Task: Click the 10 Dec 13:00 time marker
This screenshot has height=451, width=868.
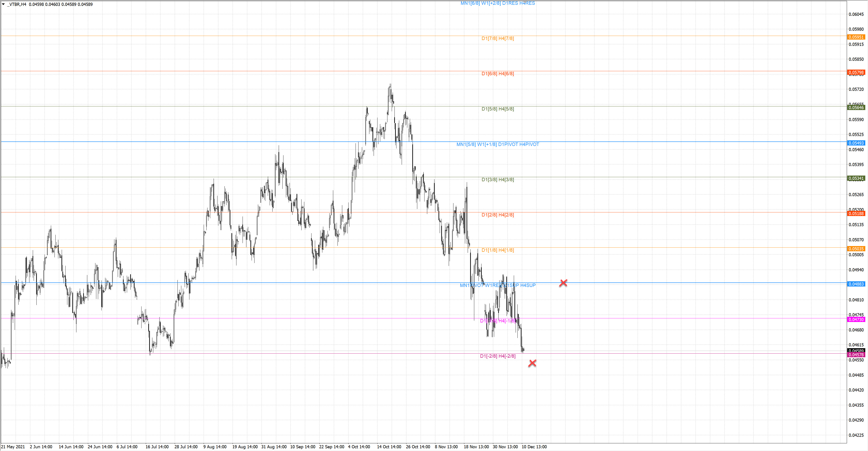Action: [534, 447]
